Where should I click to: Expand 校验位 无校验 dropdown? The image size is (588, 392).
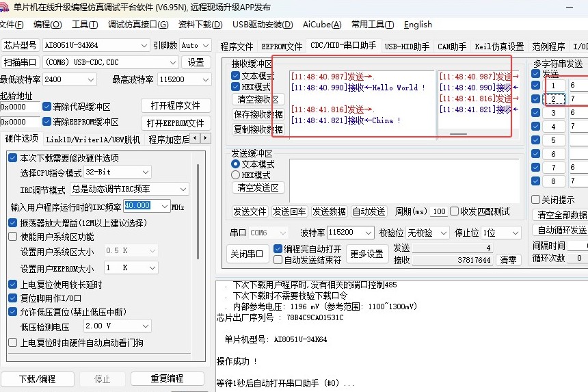tap(444, 233)
